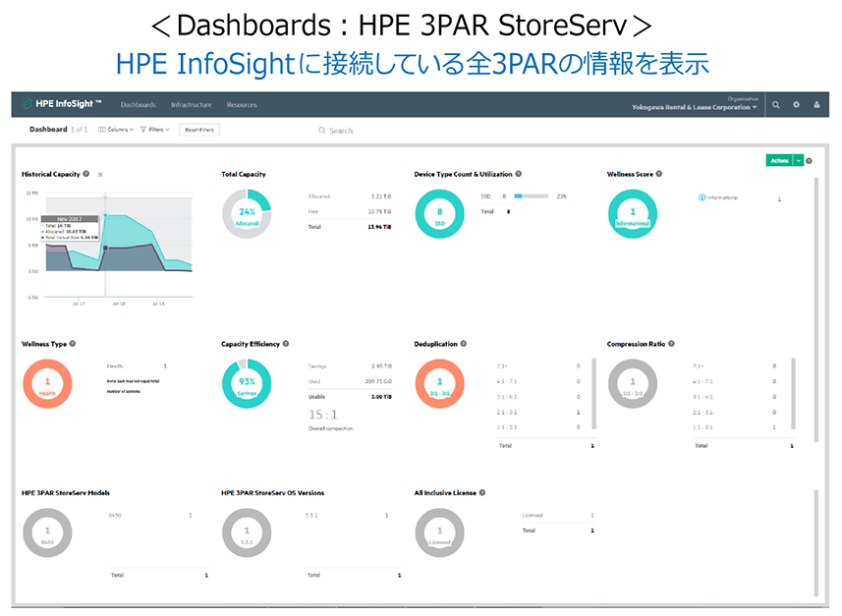Click the 'Health' row in Wellness Type

pos(137,365)
